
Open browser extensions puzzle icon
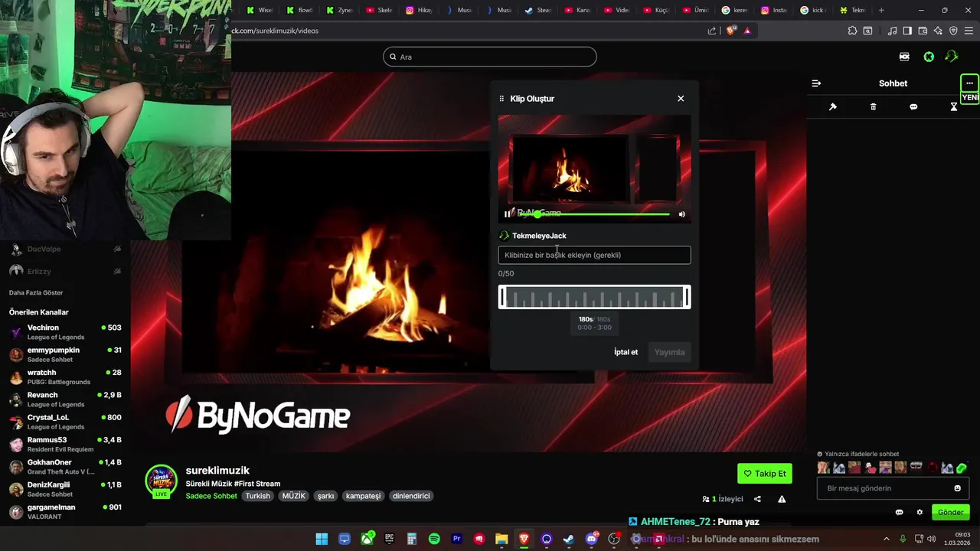(852, 31)
